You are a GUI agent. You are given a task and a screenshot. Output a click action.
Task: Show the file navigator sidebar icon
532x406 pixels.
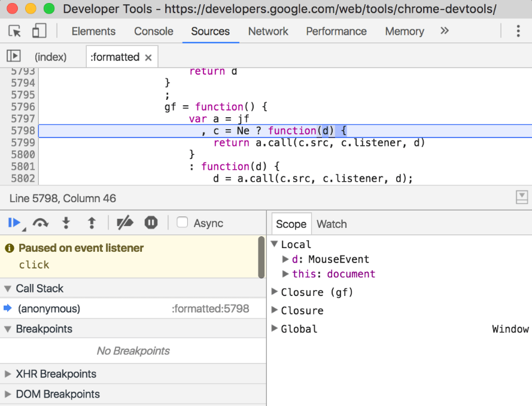[14, 56]
